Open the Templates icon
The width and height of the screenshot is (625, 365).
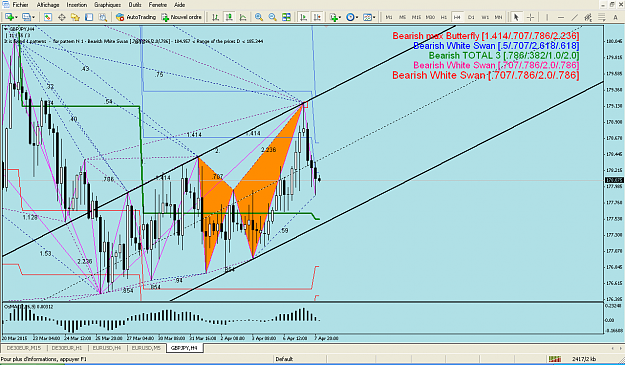[368, 17]
